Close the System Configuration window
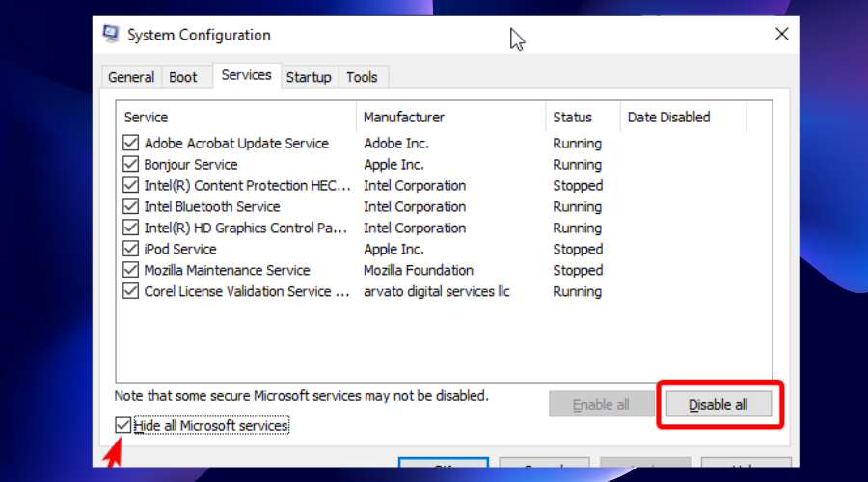Image resolution: width=868 pixels, height=482 pixels. (781, 35)
